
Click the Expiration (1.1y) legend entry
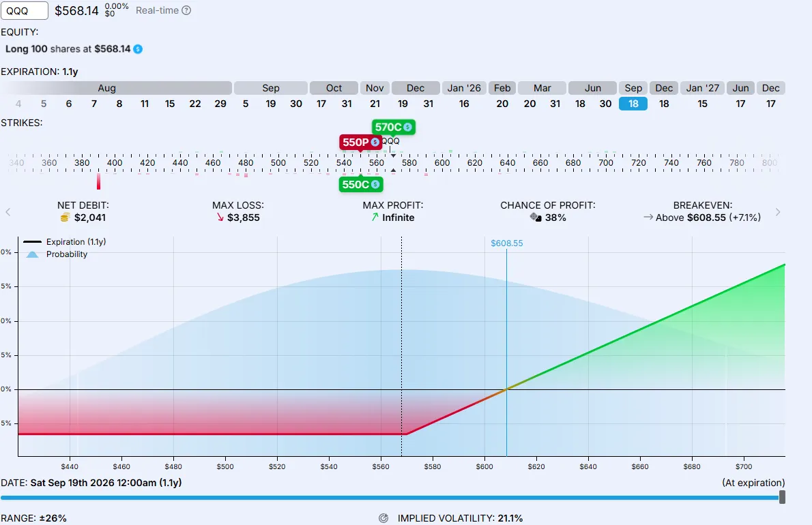[x=65, y=241]
